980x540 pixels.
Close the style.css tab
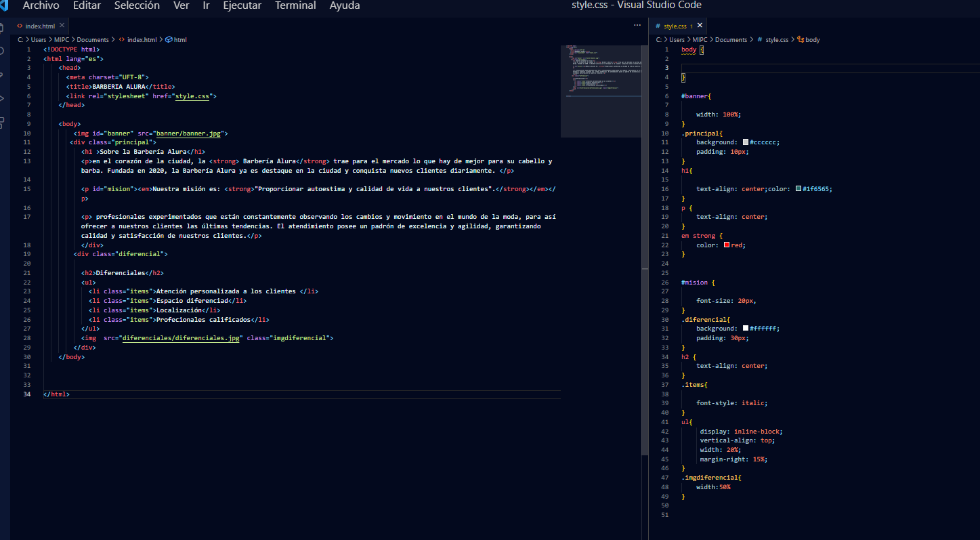[700, 26]
